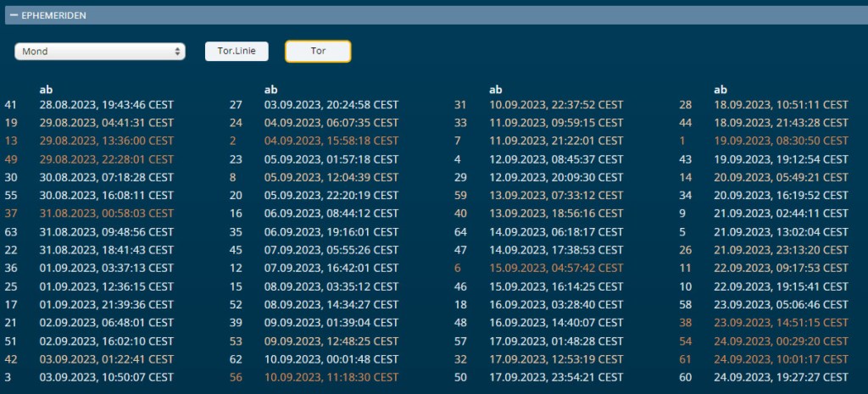Select gate 56 entry 10.09.2023, 11:18:30

tap(331, 377)
